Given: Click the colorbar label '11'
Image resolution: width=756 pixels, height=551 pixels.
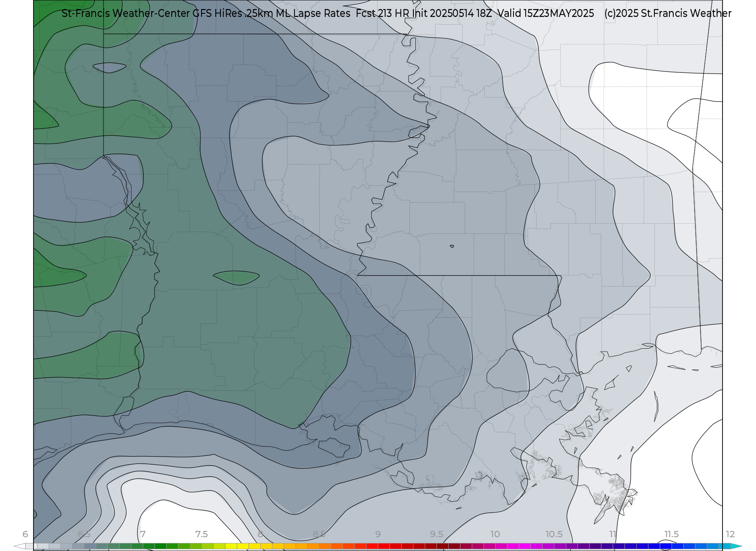Looking at the screenshot, I should click(x=612, y=534).
